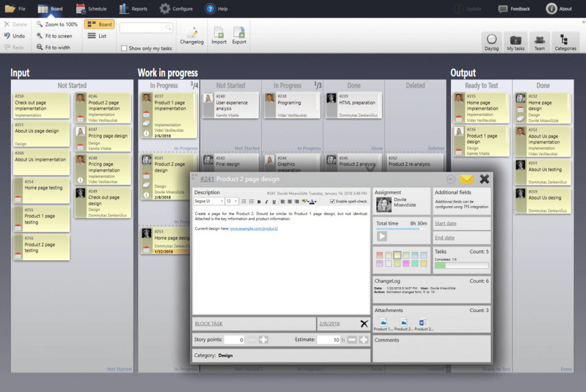
Task: Switch to Board view button
Action: point(99,24)
